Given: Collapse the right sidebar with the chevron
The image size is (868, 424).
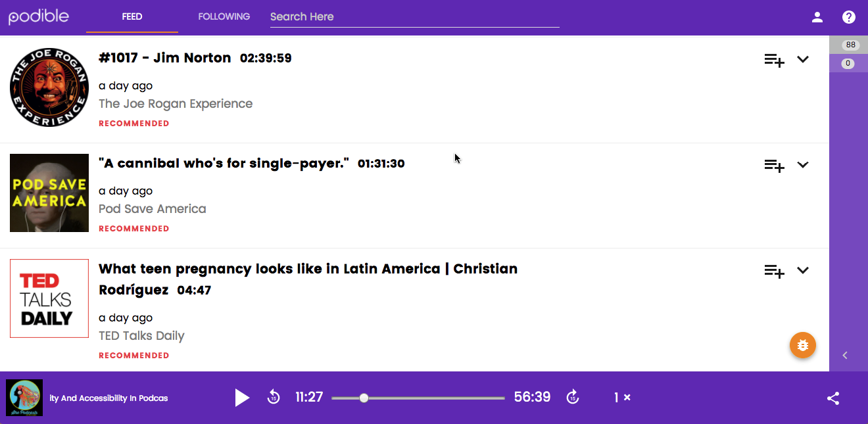Looking at the screenshot, I should pos(846,356).
